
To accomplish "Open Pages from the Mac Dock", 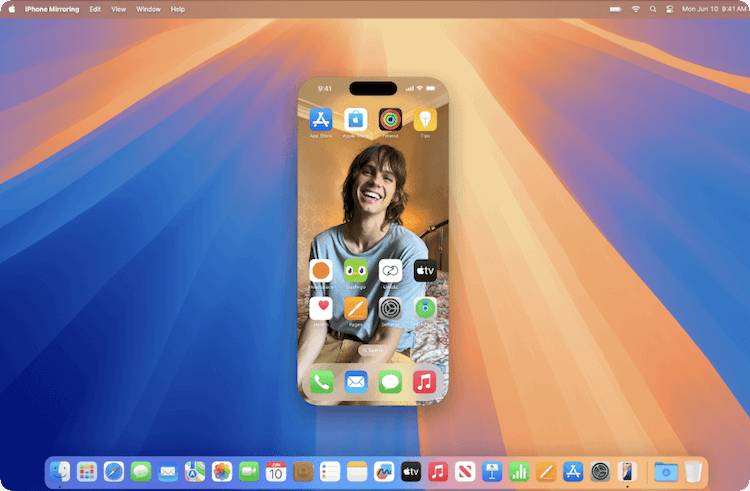I will [546, 472].
